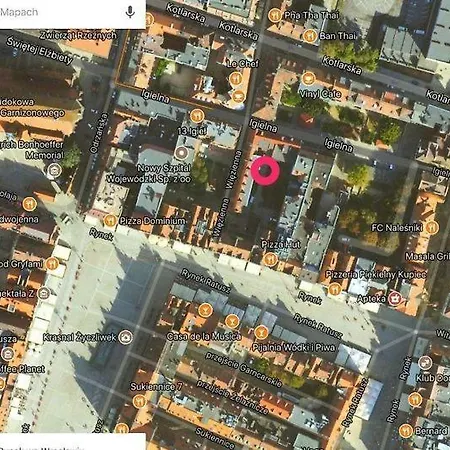This screenshot has width=450, height=450.
Task: Open the Pha Tha Thai restaurant icon
Action: 275,15
